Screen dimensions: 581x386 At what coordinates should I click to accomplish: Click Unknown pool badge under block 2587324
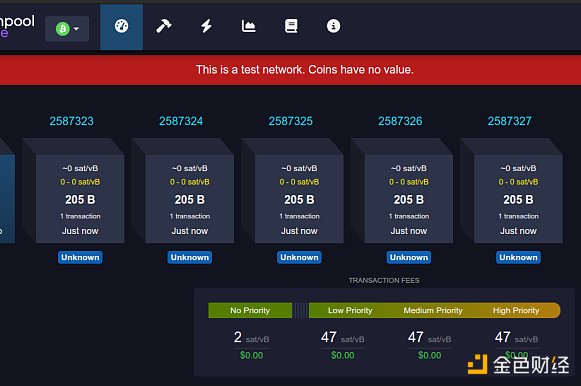pos(190,257)
